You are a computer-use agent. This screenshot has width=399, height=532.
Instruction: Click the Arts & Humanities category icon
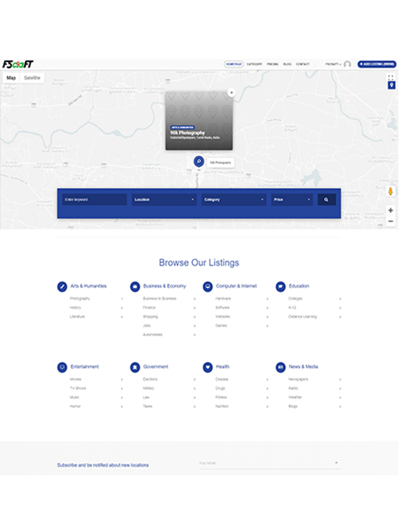tap(62, 287)
